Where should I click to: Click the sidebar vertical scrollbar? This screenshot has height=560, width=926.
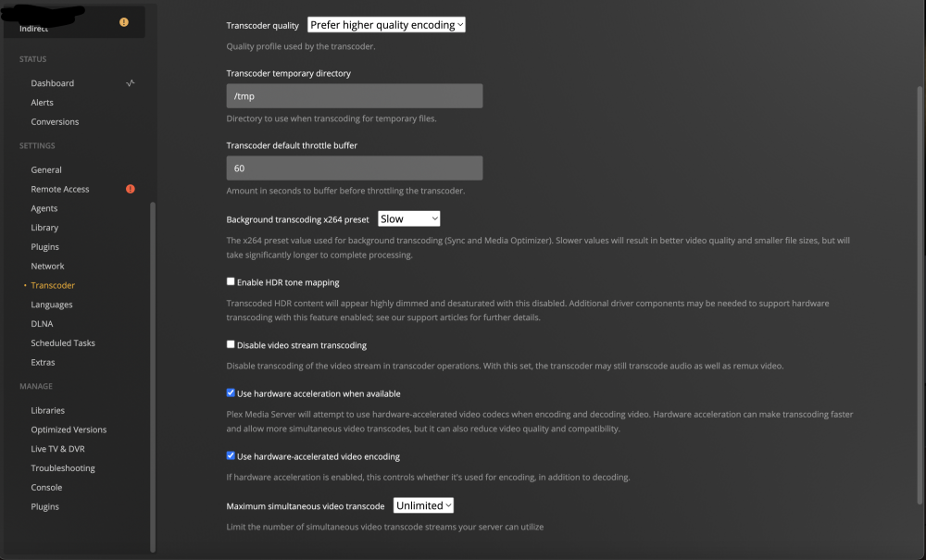click(x=153, y=378)
